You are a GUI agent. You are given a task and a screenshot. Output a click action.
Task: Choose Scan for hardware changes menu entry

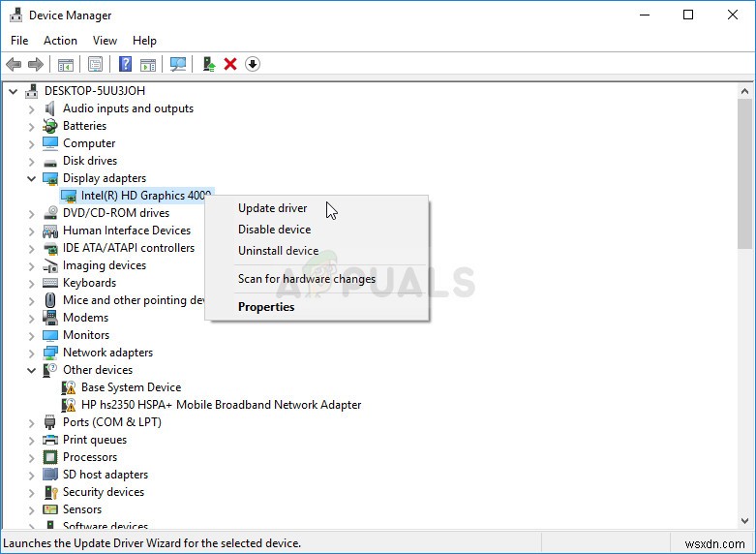point(317,278)
